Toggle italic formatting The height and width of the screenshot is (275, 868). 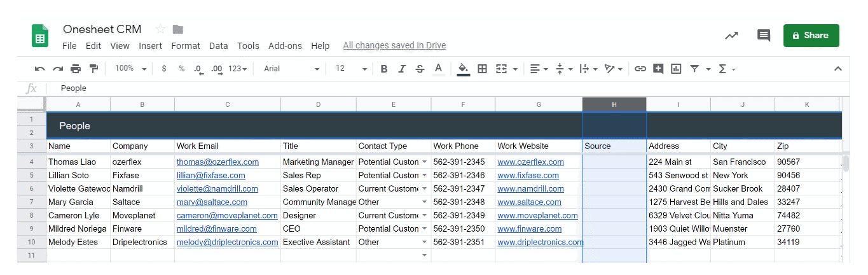[x=402, y=69]
